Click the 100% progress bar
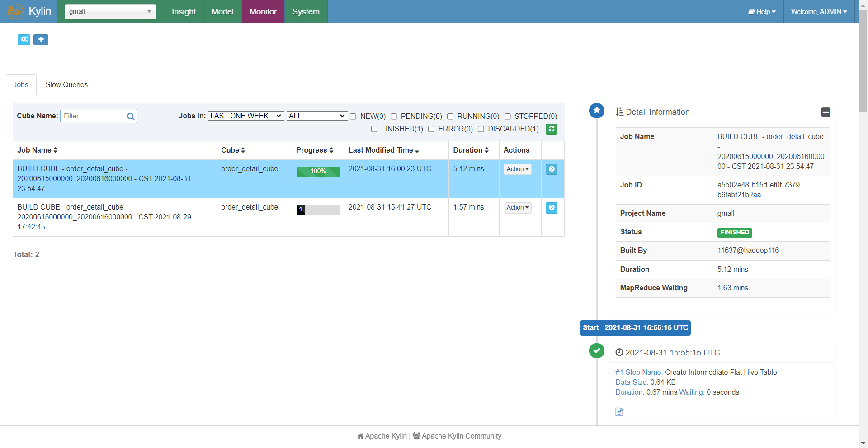The width and height of the screenshot is (868, 448). point(318,172)
